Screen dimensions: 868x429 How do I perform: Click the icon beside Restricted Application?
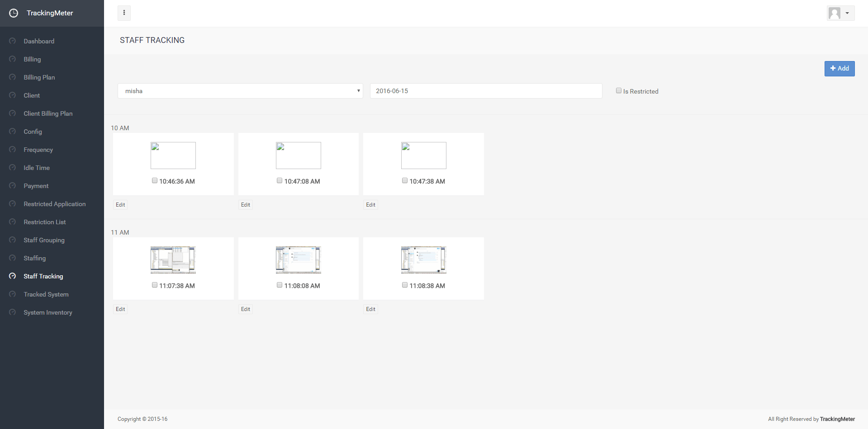pos(13,204)
